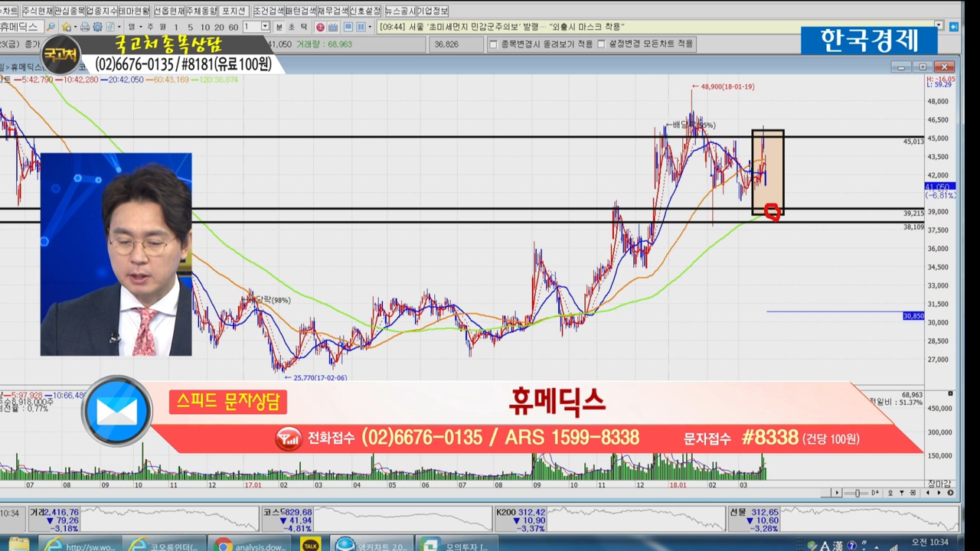Click the split-pane chart layout icon

(361, 27)
